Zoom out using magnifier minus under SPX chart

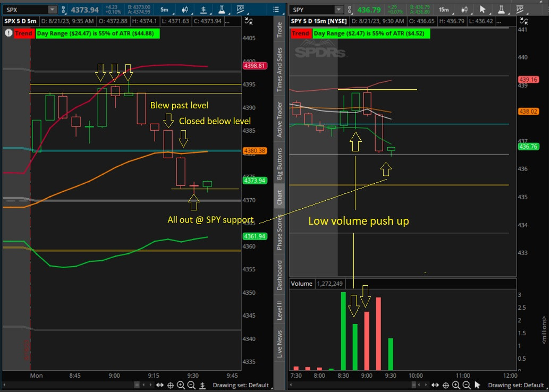(191, 385)
